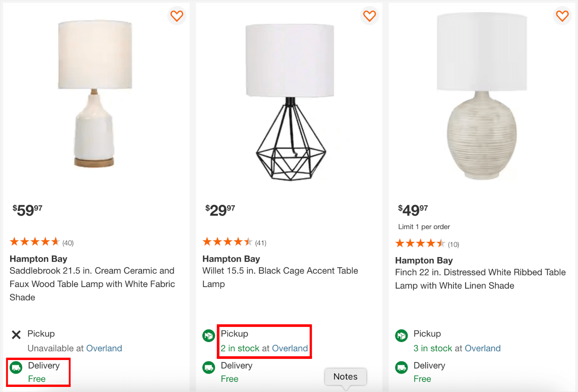Click the heart icon on the Saddlebrook lamp
The height and width of the screenshot is (392, 578).
pos(177,16)
